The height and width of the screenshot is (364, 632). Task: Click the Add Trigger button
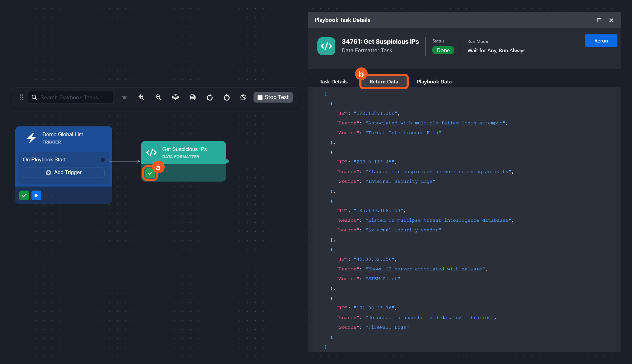coord(64,172)
